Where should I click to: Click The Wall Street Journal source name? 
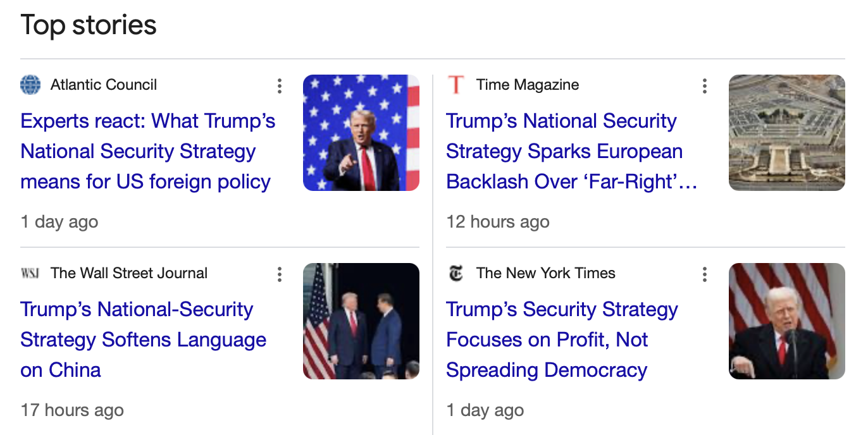(x=129, y=273)
